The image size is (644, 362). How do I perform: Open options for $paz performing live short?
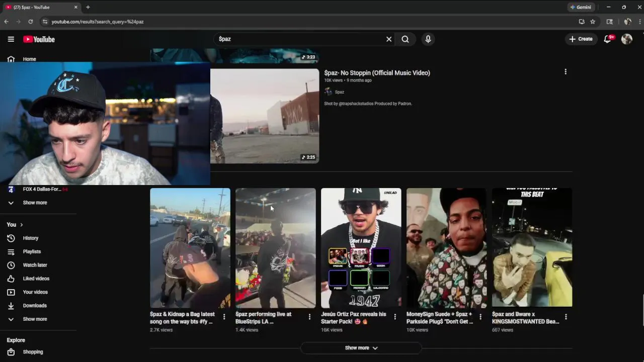coord(309,317)
